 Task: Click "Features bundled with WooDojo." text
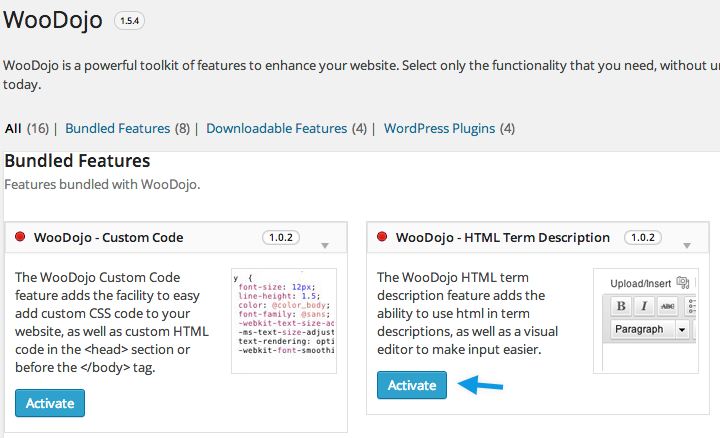[x=102, y=185]
